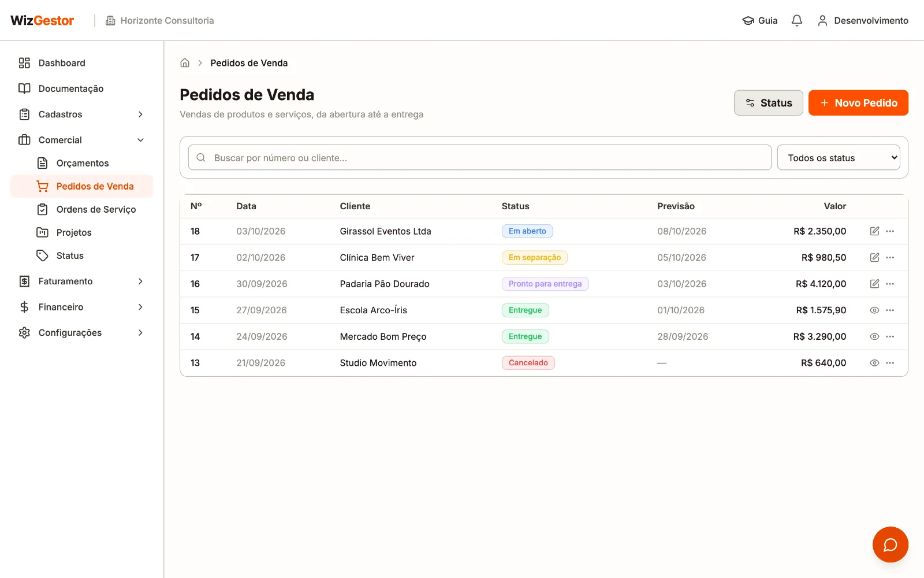This screenshot has width=924, height=578.
Task: Open the Desenvolvimento user menu
Action: tap(863, 21)
